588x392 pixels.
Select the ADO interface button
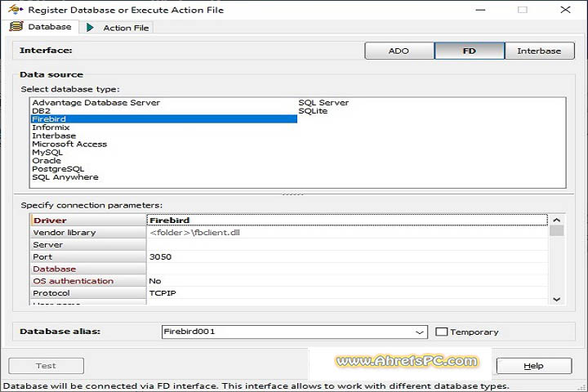pyautogui.click(x=399, y=51)
